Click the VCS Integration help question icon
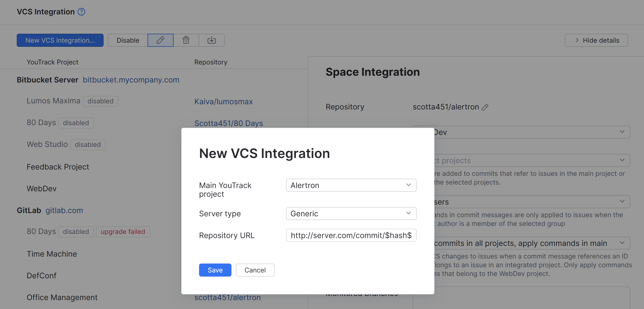Image resolution: width=644 pixels, height=309 pixels. pyautogui.click(x=81, y=12)
